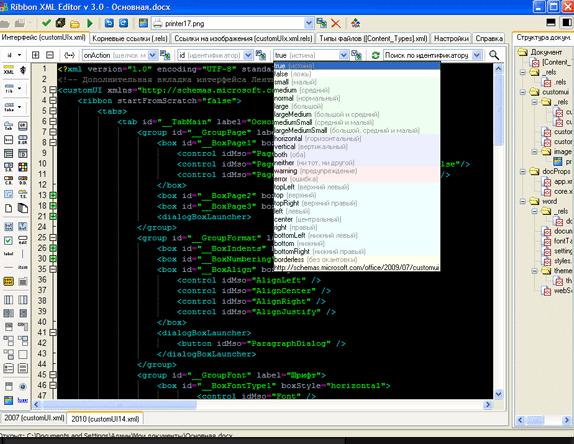Click the tag brackets icon before onAction
This screenshot has width=574, height=444.
[69, 55]
